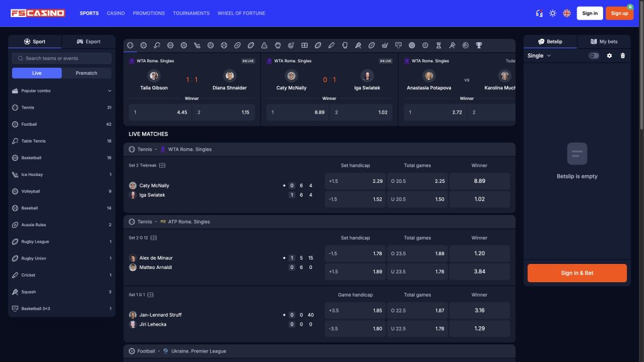Click the Sign up button
The height and width of the screenshot is (362, 644).
pos(619,13)
